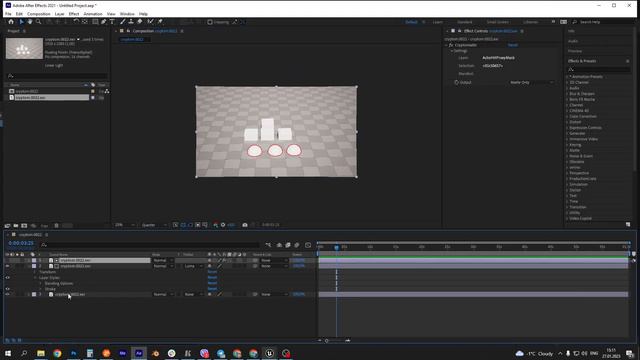This screenshot has height=360, width=640.
Task: Click the shy layers icon in timeline
Action: pyautogui.click(x=279, y=245)
